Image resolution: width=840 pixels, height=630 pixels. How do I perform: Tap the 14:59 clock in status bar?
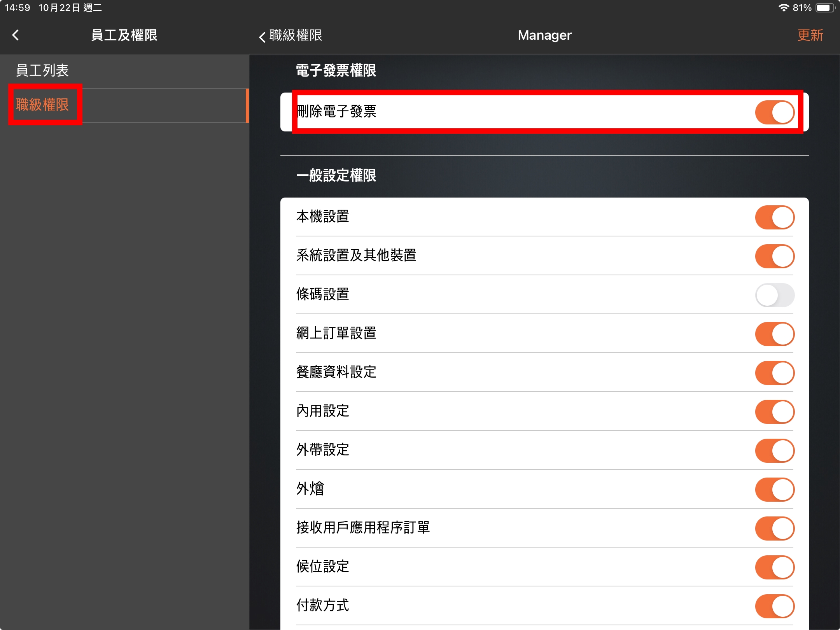pos(17,8)
